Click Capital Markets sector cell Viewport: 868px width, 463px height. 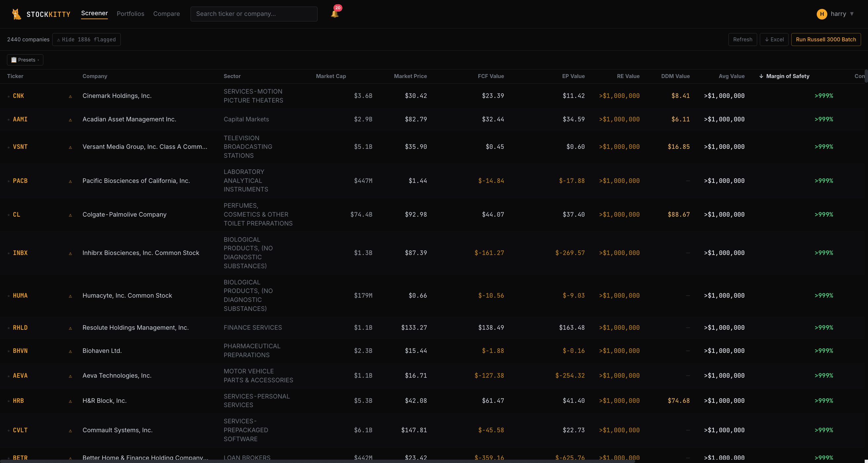coord(246,120)
